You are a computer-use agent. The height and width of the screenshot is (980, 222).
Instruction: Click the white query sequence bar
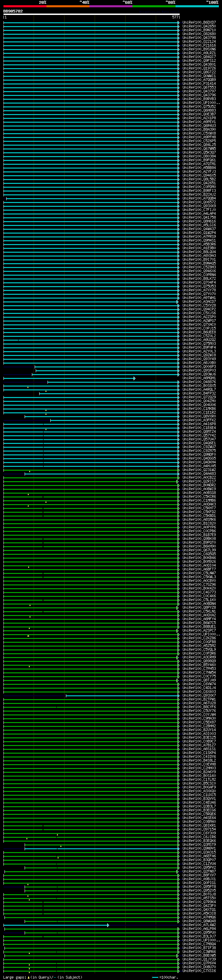coord(92,15)
